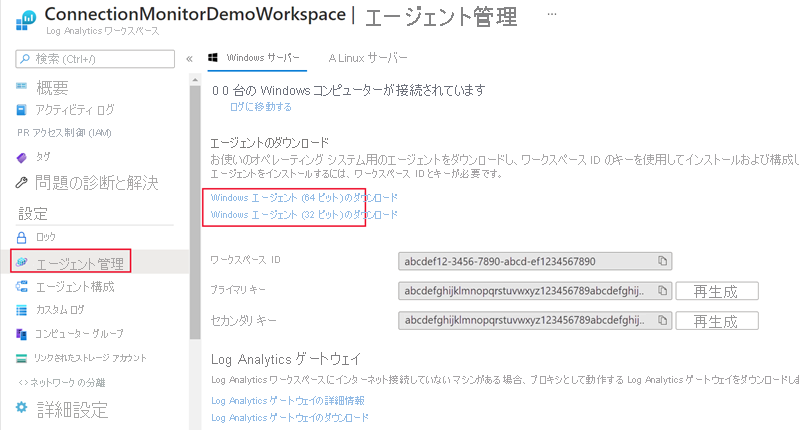
Task: Open 詳細設定 gear icon
Action: click(x=21, y=407)
